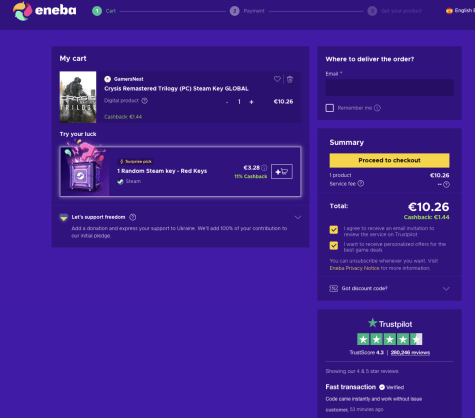This screenshot has height=418, width=475.
Task: Click Proceed to checkout button
Action: pyautogui.click(x=389, y=160)
